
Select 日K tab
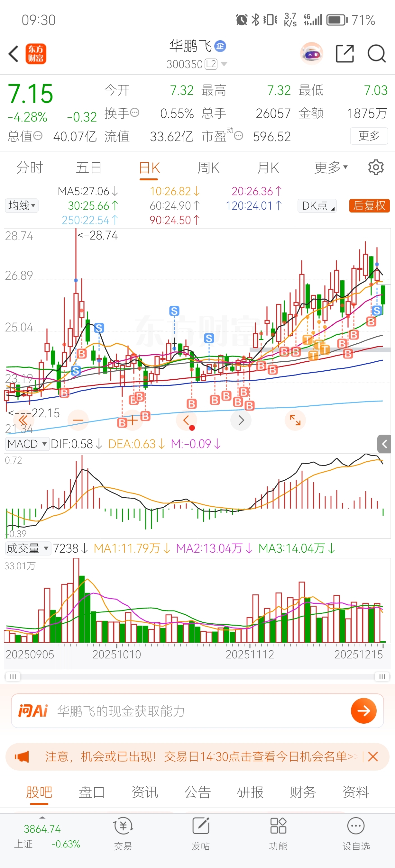tap(149, 167)
